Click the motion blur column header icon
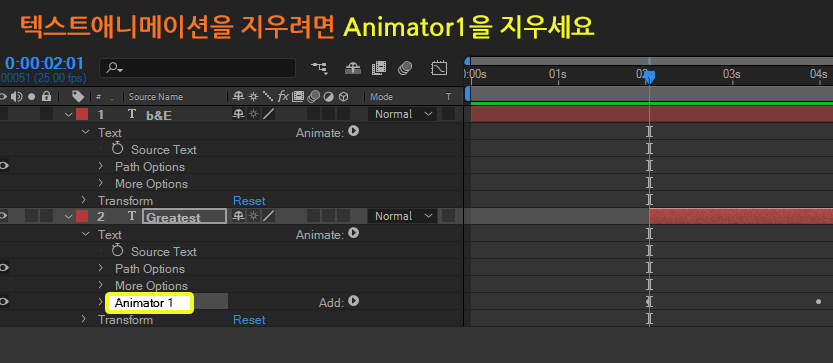 click(313, 96)
